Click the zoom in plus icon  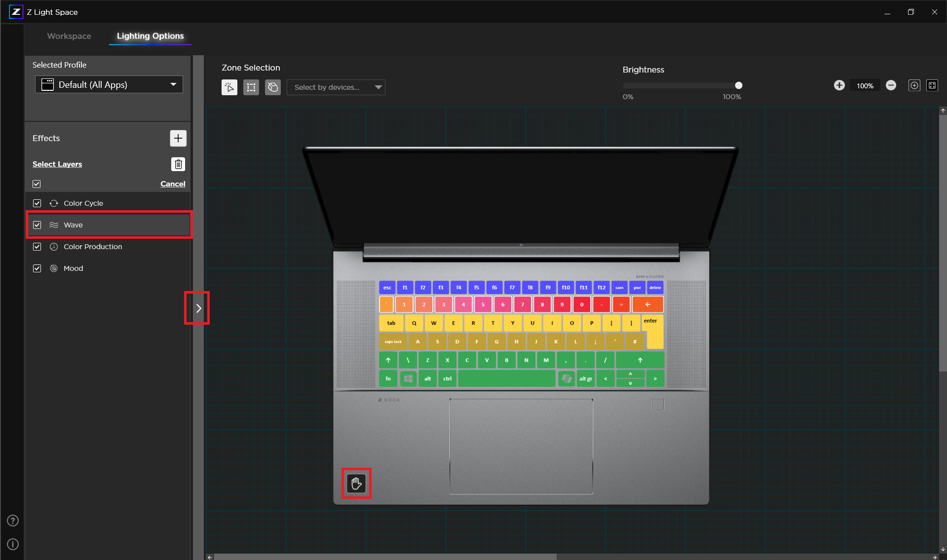click(x=839, y=85)
